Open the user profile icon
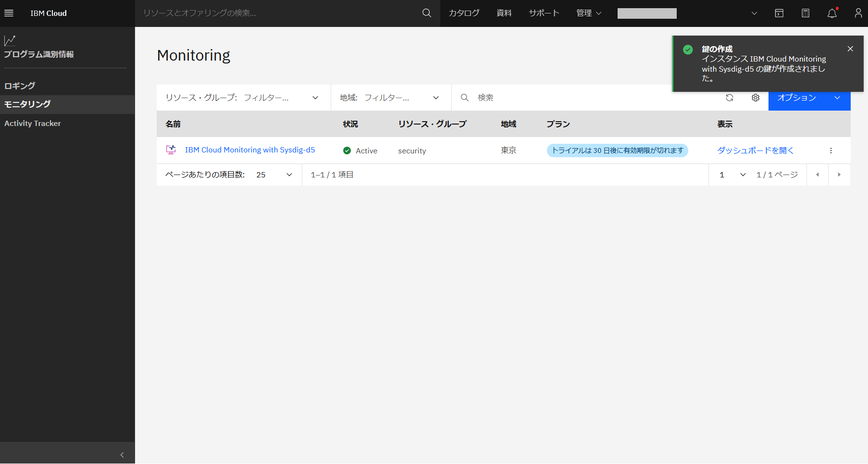 (858, 13)
